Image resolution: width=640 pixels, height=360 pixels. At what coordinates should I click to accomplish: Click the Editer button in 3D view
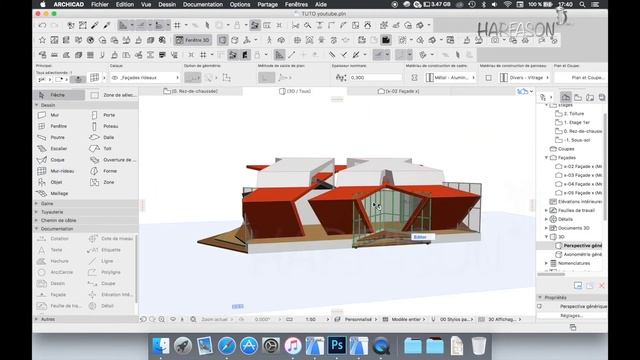(422, 237)
